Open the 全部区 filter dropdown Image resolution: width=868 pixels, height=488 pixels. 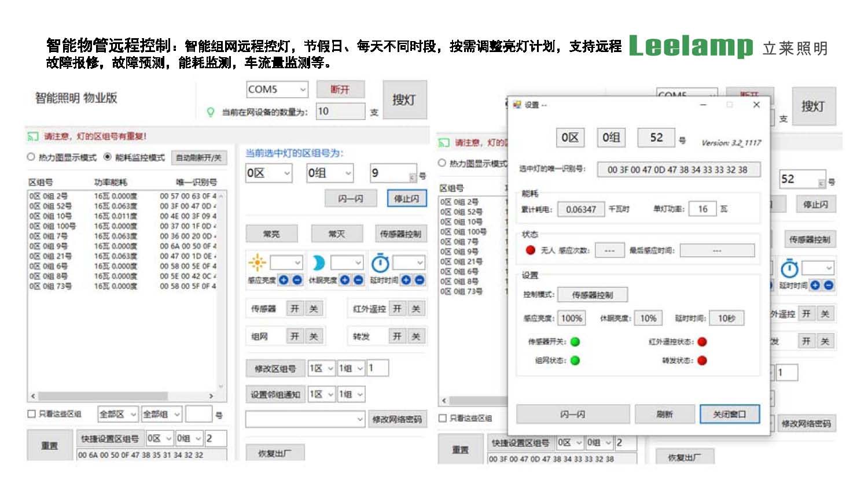coord(117,414)
